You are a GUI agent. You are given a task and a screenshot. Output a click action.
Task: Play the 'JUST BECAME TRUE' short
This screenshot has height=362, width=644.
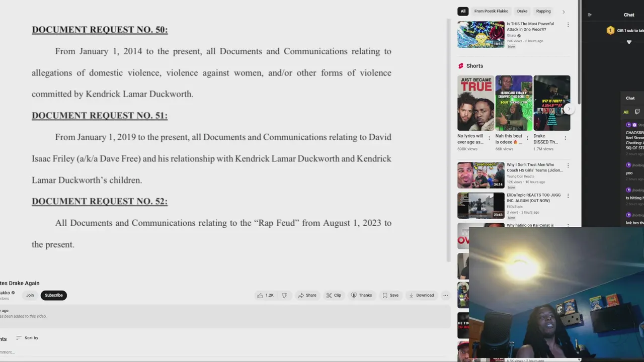[x=475, y=103]
